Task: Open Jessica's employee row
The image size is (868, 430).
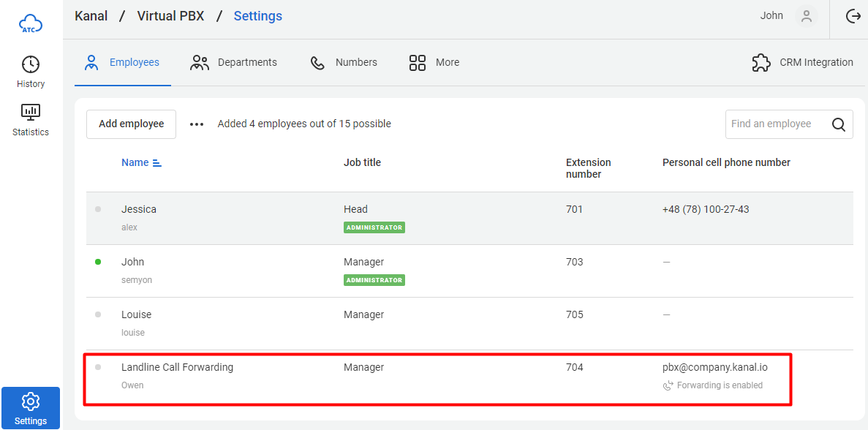Action: click(139, 209)
